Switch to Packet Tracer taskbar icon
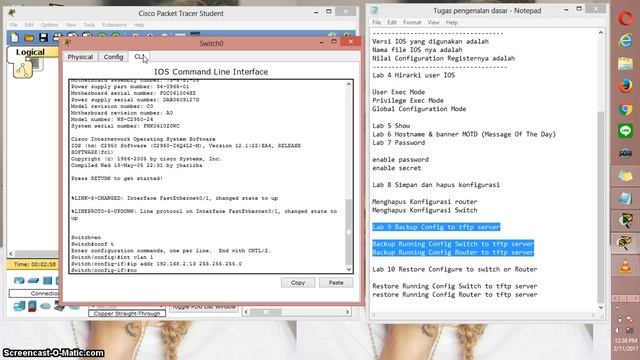The width and height of the screenshot is (640, 360). [x=625, y=243]
